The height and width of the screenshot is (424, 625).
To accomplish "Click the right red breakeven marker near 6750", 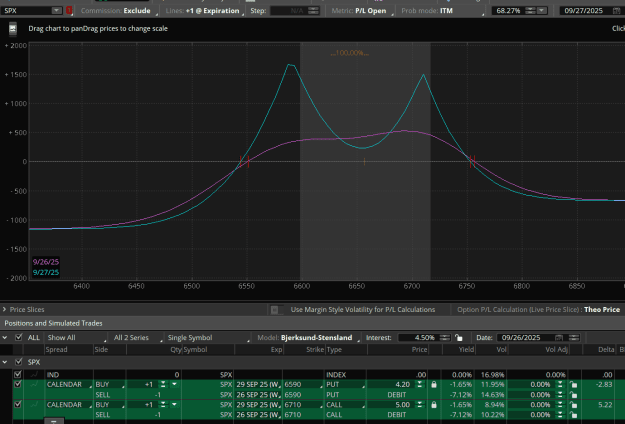I will (x=472, y=162).
